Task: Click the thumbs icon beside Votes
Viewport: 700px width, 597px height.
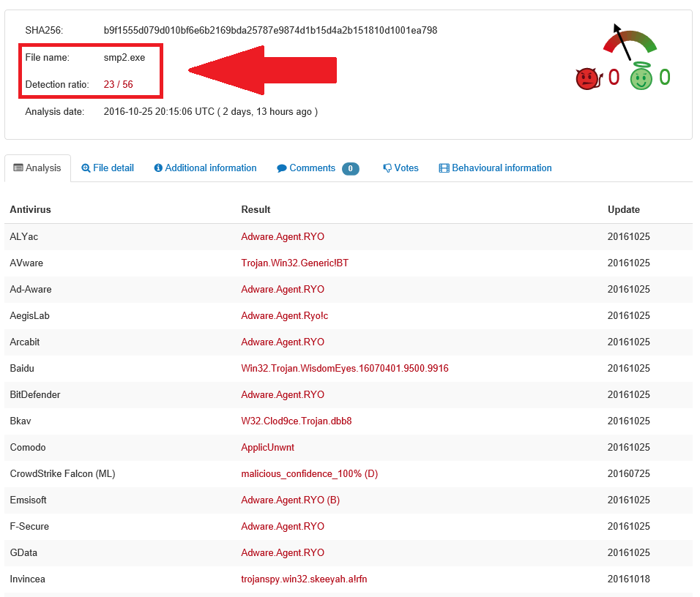Action: tap(387, 168)
